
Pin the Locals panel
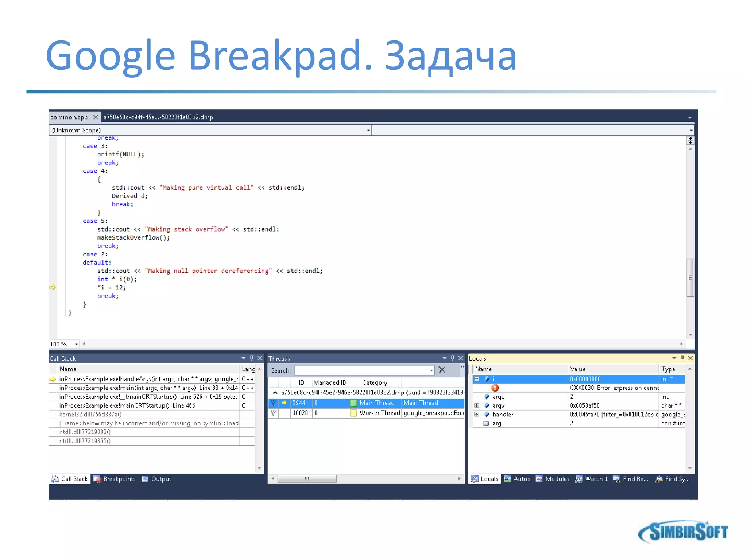click(x=682, y=358)
